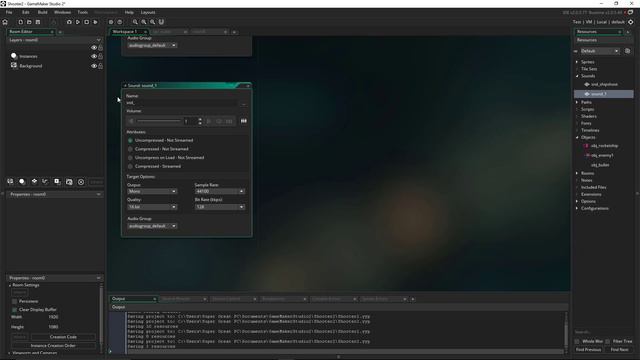640x360 pixels.
Task: Create a new background layer
Action: point(10,182)
